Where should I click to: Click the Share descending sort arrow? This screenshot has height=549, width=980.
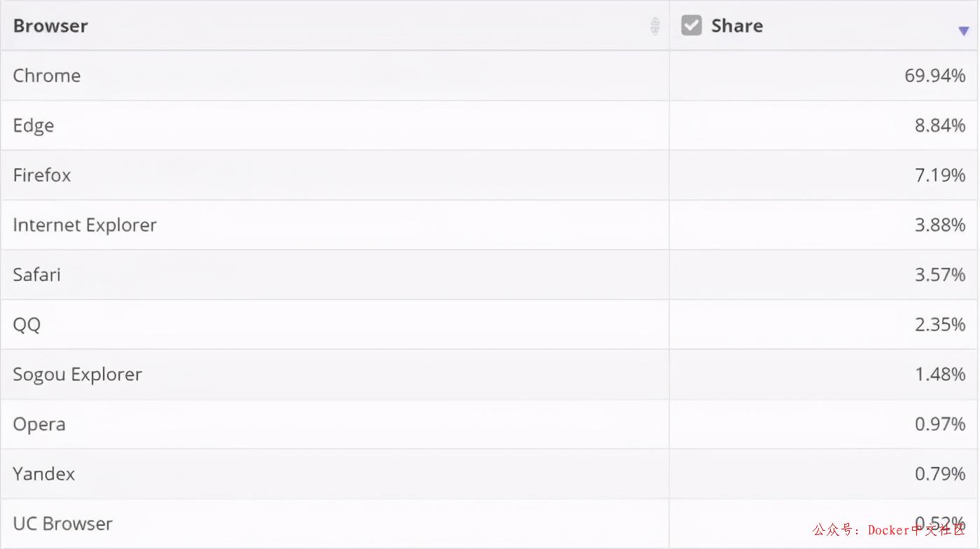pos(963,31)
